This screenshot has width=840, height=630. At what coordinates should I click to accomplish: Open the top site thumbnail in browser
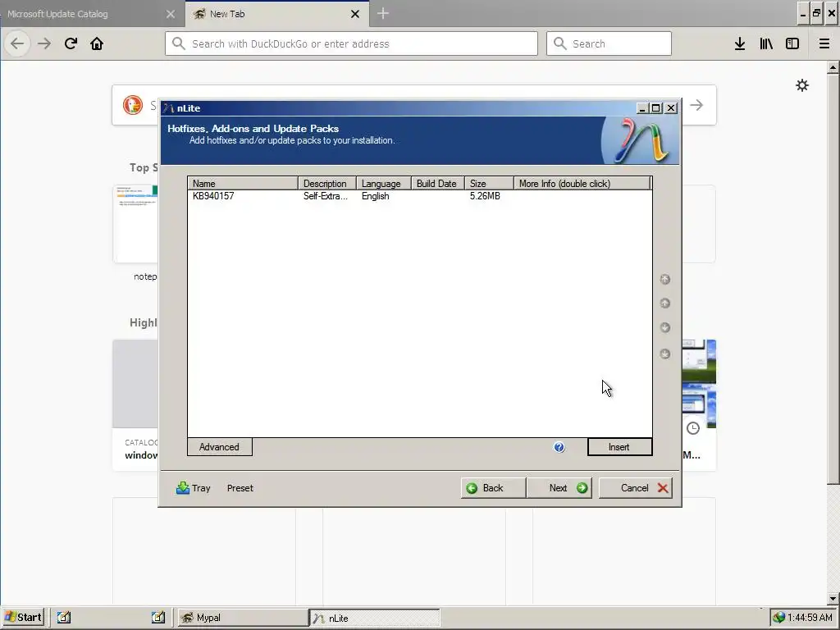(x=135, y=223)
